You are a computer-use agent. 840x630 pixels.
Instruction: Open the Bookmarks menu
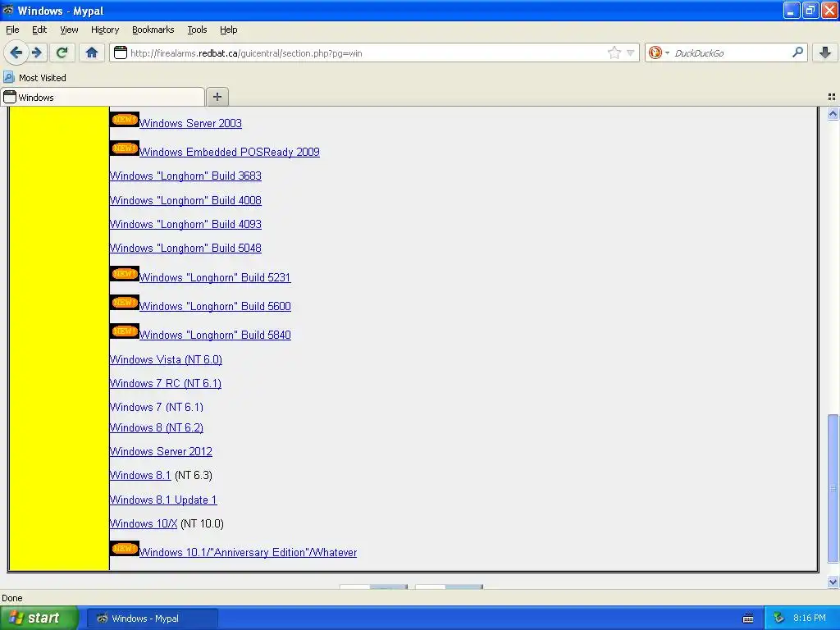click(x=153, y=30)
